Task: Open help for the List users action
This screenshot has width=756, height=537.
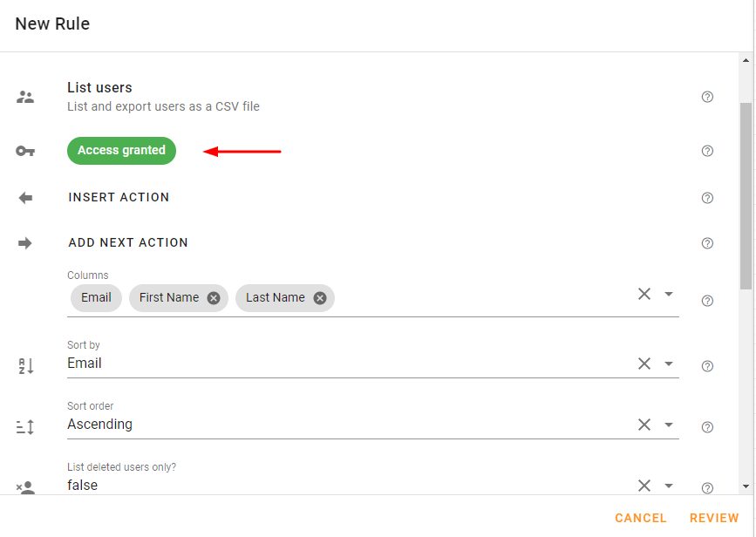Action: [707, 97]
